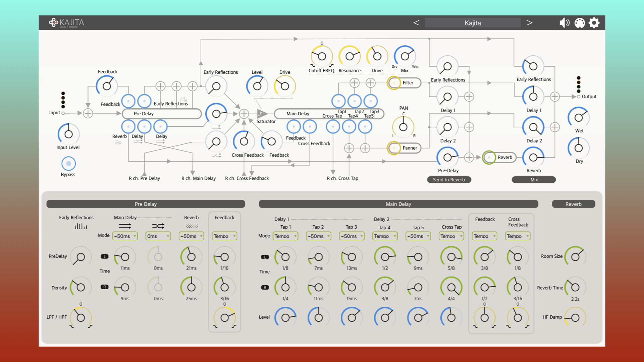The height and width of the screenshot is (362, 644).
Task: Click the Mix label bar
Action: [x=534, y=180]
